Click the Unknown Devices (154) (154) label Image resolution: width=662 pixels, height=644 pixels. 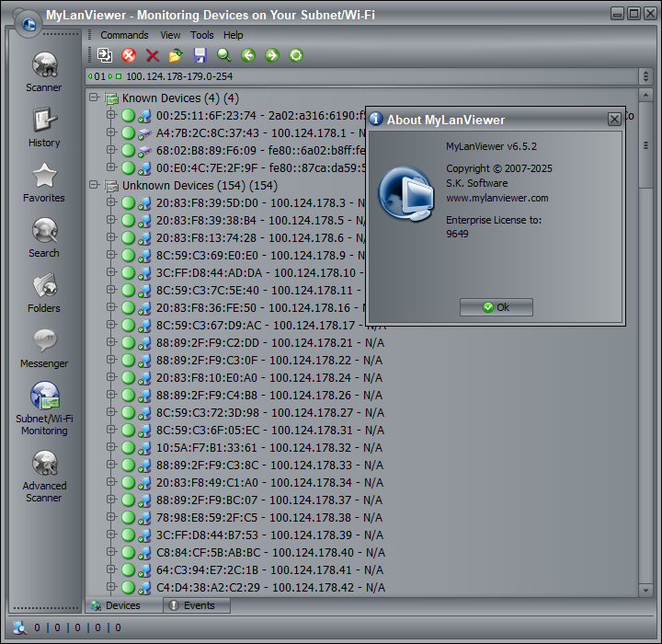click(x=200, y=186)
